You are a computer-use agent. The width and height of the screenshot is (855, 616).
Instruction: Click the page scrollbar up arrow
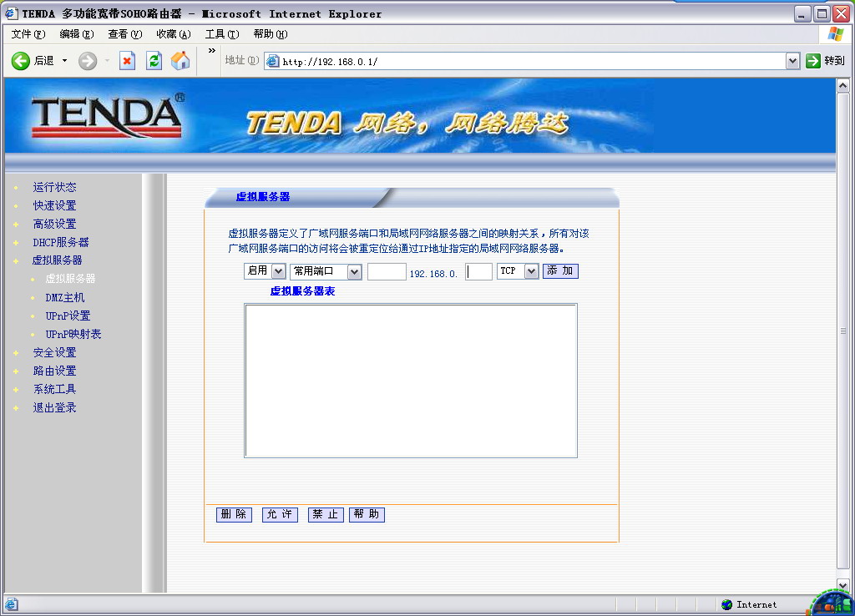click(x=843, y=85)
